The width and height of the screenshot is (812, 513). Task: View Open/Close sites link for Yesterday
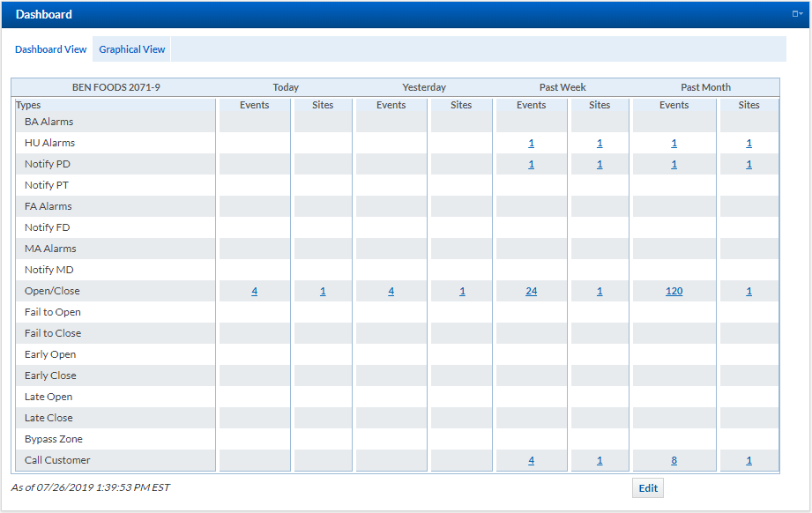point(462,291)
